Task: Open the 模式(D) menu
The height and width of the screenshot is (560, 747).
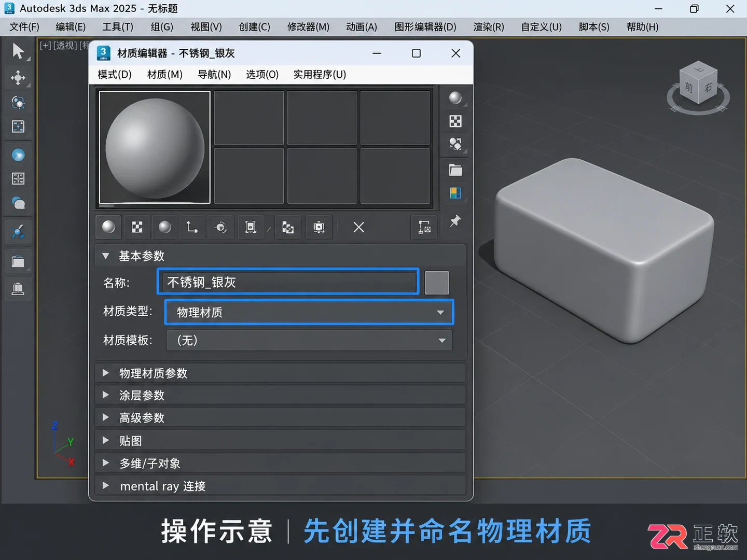Action: tap(115, 74)
